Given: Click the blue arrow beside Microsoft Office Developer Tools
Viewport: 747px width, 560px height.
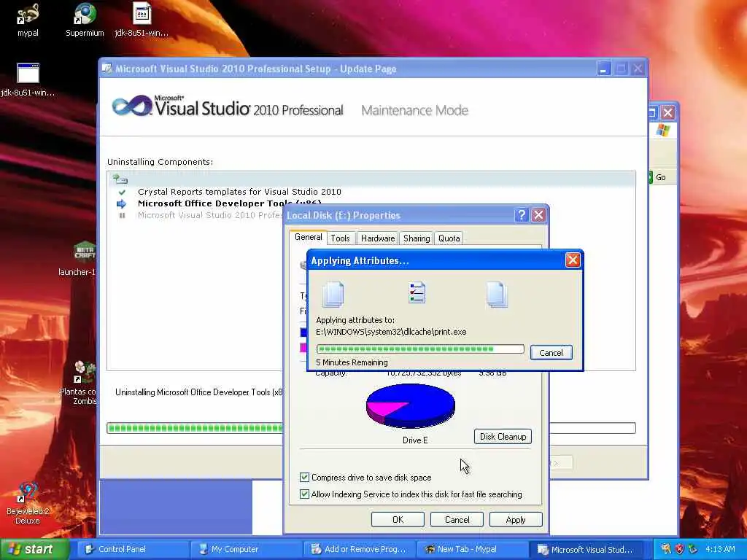Looking at the screenshot, I should pos(122,204).
